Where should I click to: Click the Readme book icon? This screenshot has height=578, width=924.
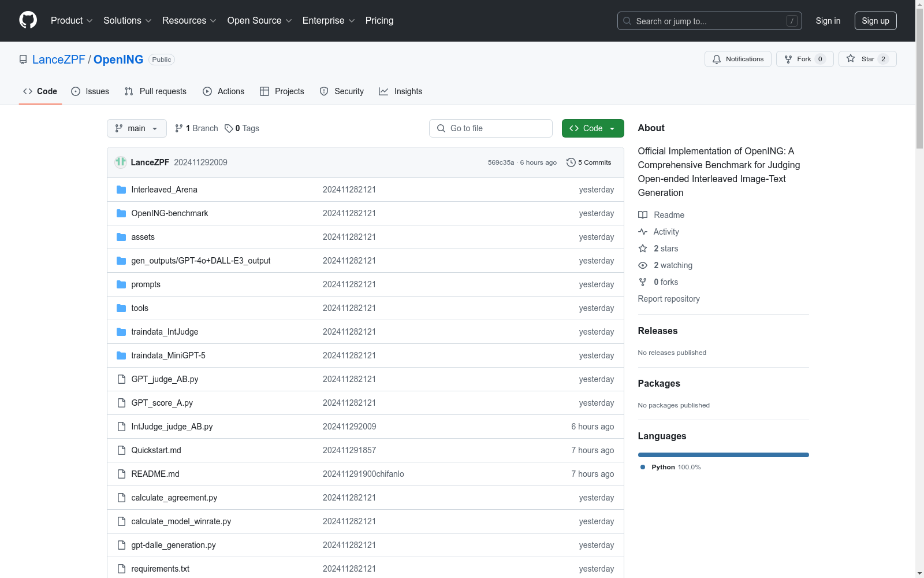[643, 215]
